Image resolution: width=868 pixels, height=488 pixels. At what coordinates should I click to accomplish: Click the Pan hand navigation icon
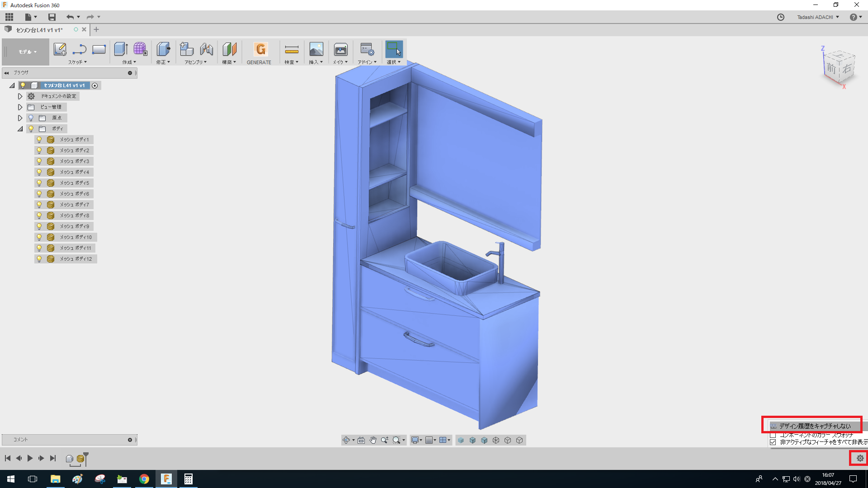click(x=373, y=440)
